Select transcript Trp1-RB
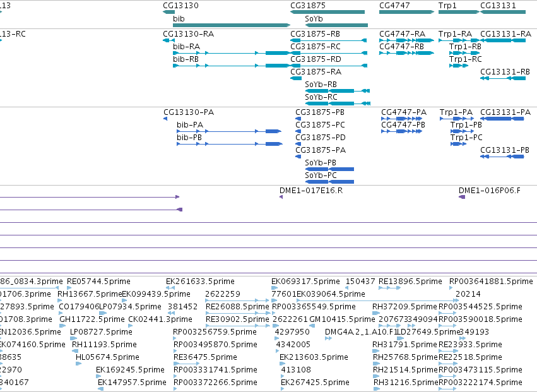 click(464, 53)
